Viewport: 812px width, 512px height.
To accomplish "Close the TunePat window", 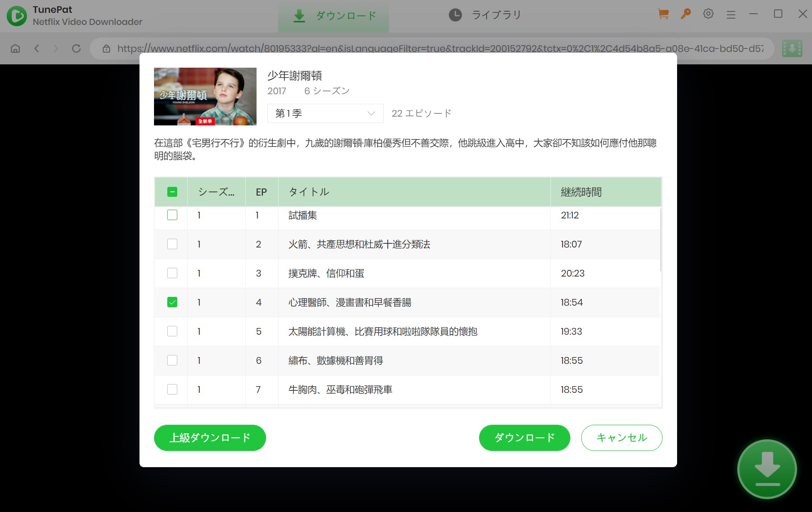I will 802,14.
